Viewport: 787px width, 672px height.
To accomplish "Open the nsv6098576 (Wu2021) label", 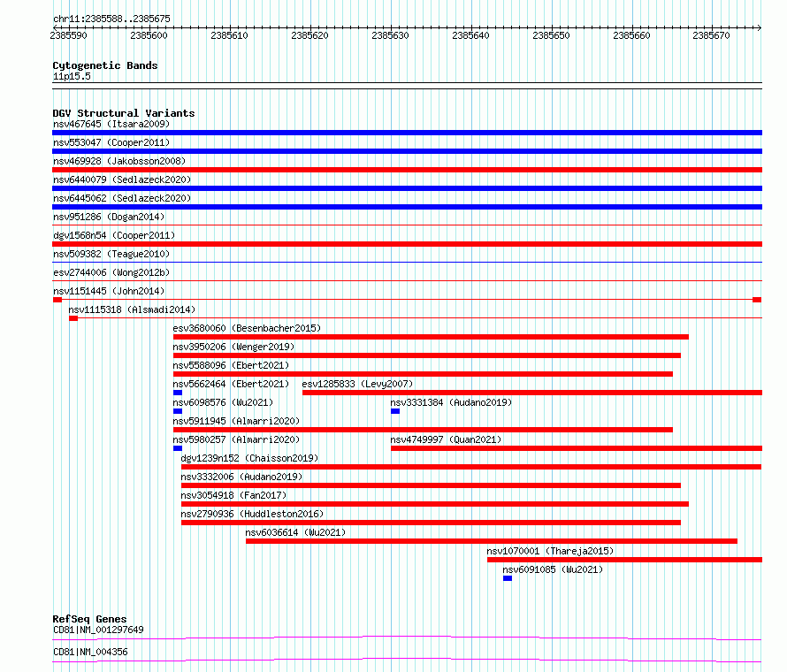I will (223, 402).
